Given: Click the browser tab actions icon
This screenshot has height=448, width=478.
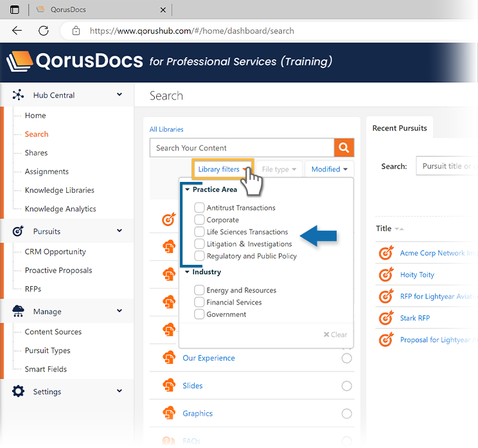Looking at the screenshot, I should [x=14, y=10].
